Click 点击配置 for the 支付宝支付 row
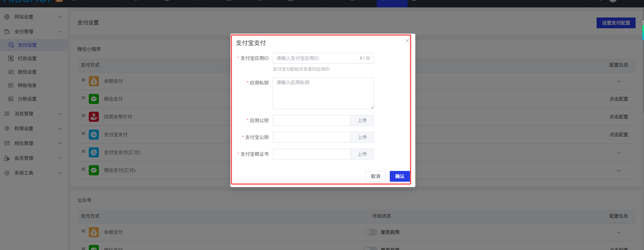 coord(619,135)
